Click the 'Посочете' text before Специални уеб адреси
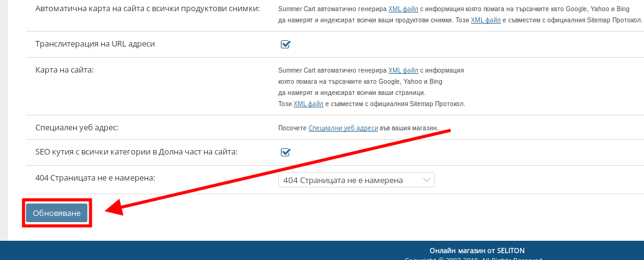Image resolution: width=644 pixels, height=260 pixels. coord(293,128)
